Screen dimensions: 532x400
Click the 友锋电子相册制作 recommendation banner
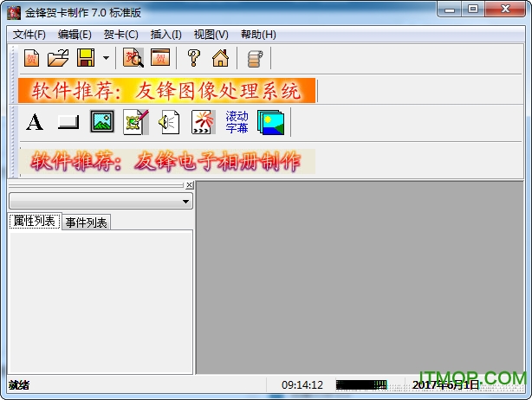point(166,161)
